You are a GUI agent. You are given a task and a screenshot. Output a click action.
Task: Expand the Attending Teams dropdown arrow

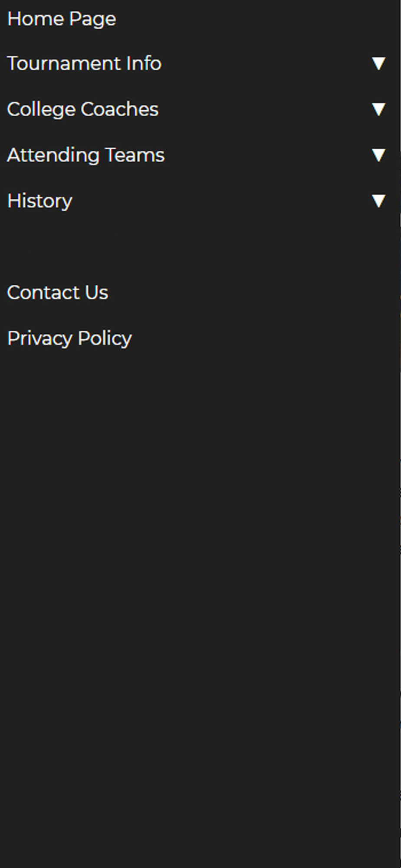coord(378,155)
